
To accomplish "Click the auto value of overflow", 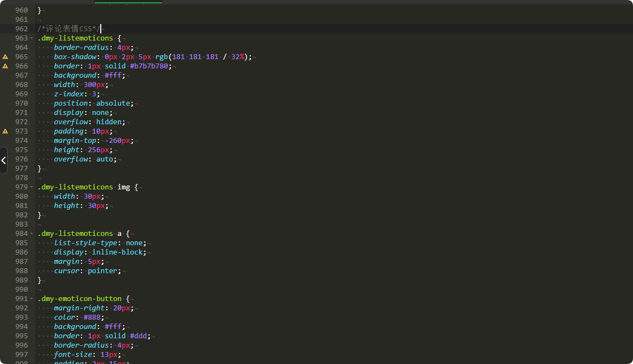I will click(x=105, y=159).
